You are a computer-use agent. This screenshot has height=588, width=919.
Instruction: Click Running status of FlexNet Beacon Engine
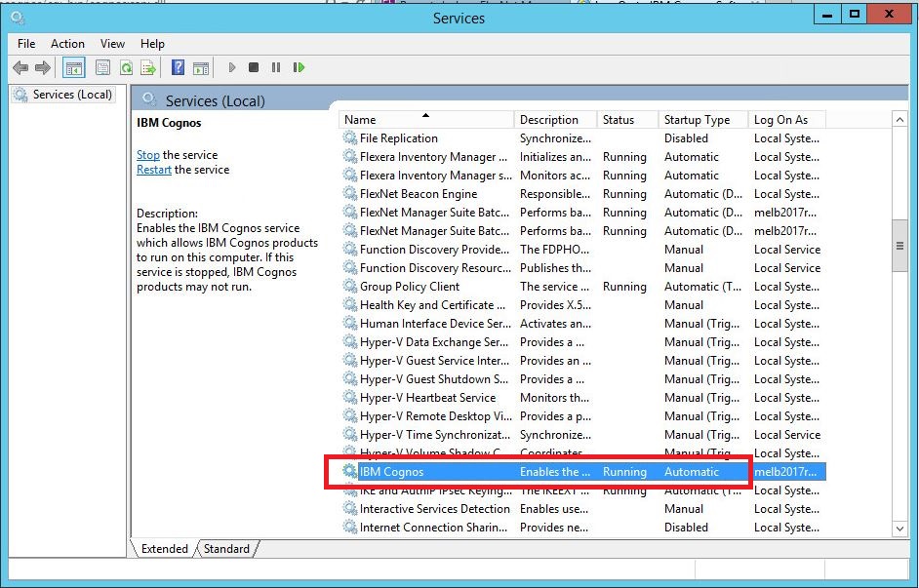coord(624,194)
